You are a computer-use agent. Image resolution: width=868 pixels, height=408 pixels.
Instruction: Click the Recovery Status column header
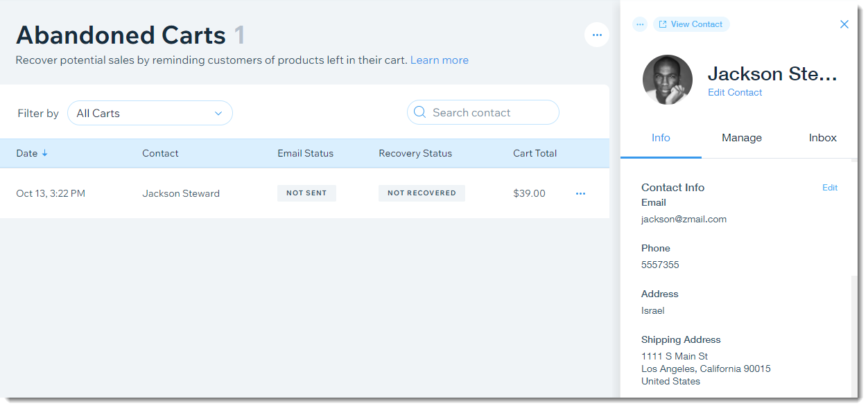pyautogui.click(x=415, y=153)
